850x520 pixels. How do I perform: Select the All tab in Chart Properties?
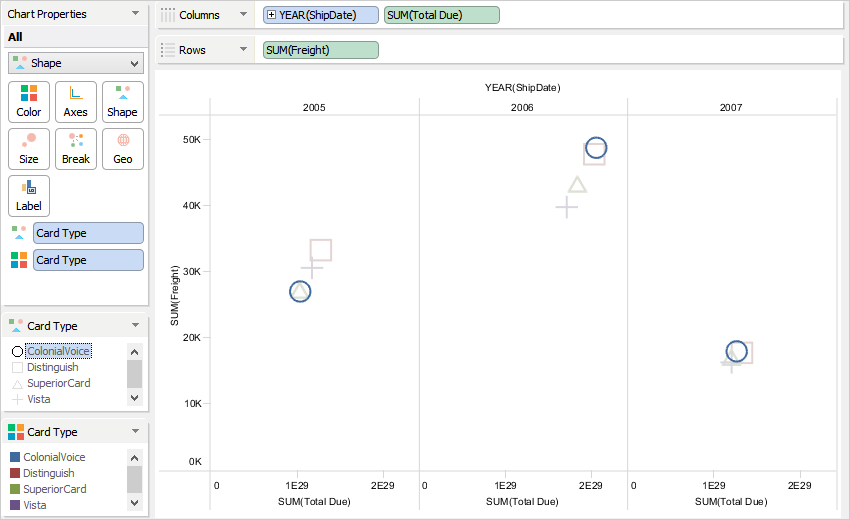tap(15, 37)
